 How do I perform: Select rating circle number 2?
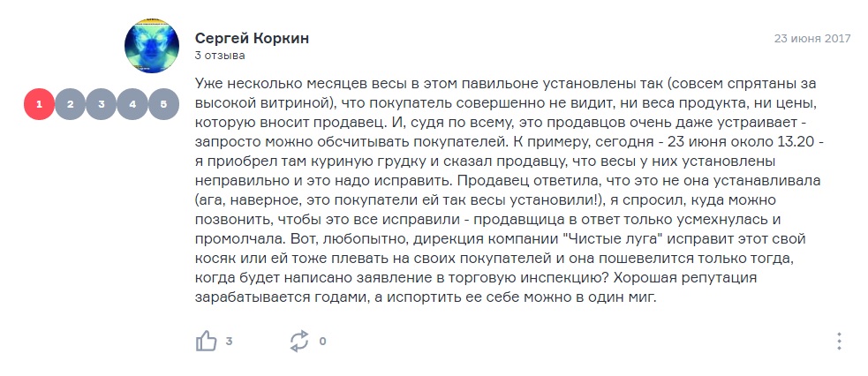point(70,104)
